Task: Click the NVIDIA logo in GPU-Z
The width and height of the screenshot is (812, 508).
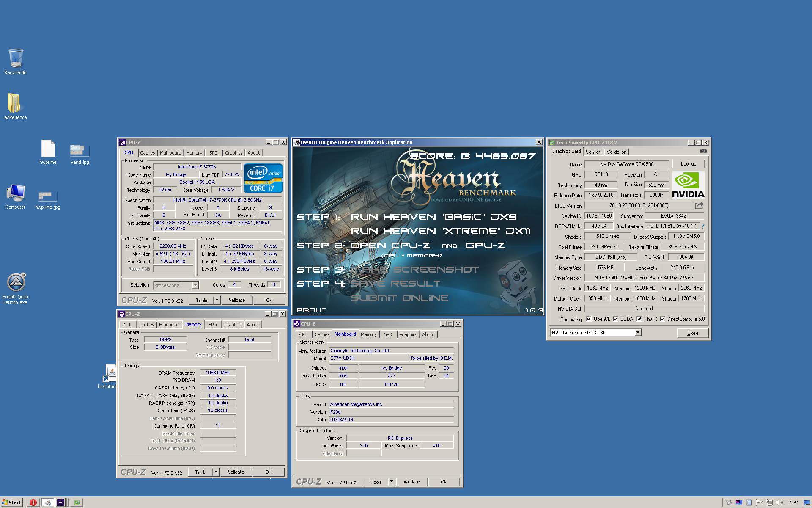Action: click(688, 185)
